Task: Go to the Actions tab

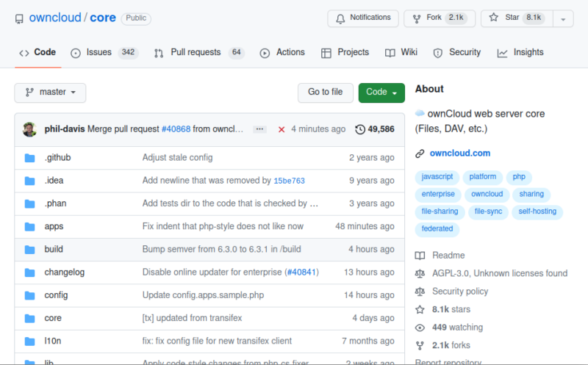Action: [x=282, y=52]
